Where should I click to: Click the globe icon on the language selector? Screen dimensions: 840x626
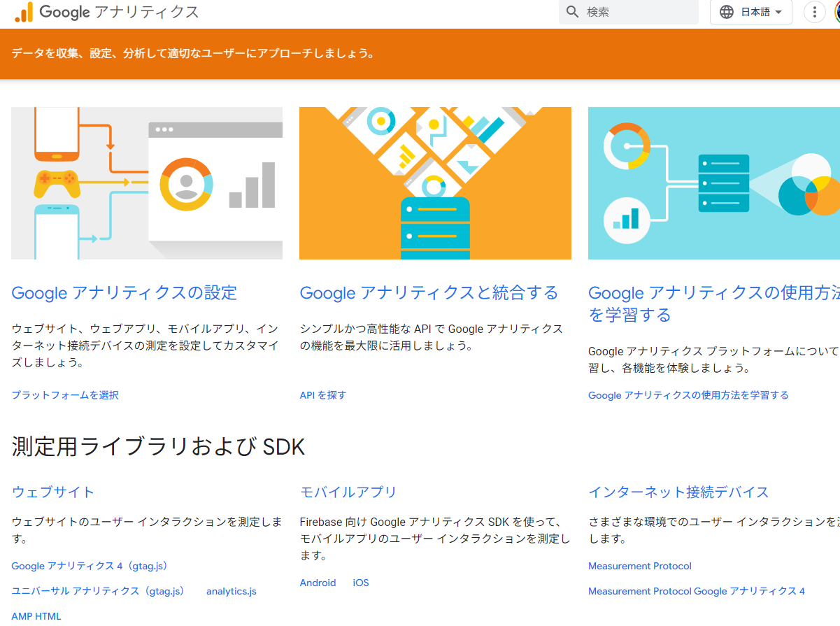(x=727, y=12)
